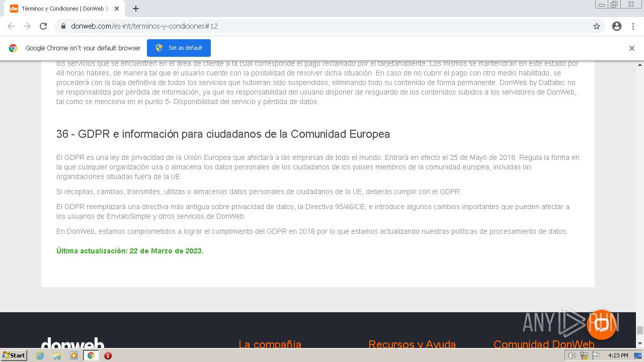Click the volume speaker tray icon
This screenshot has width=644, height=362.
pyautogui.click(x=572, y=355)
